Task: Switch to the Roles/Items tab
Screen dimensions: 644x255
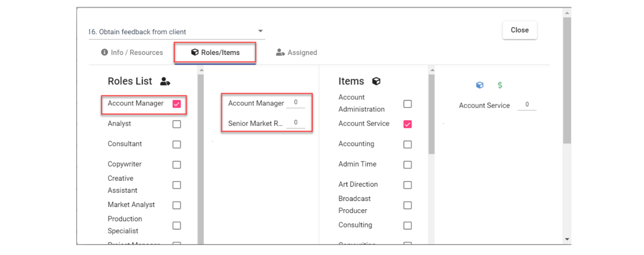Action: 215,53
